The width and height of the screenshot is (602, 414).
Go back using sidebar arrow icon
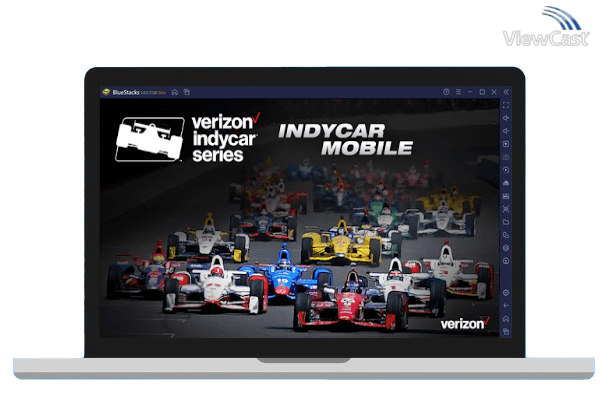click(x=506, y=306)
